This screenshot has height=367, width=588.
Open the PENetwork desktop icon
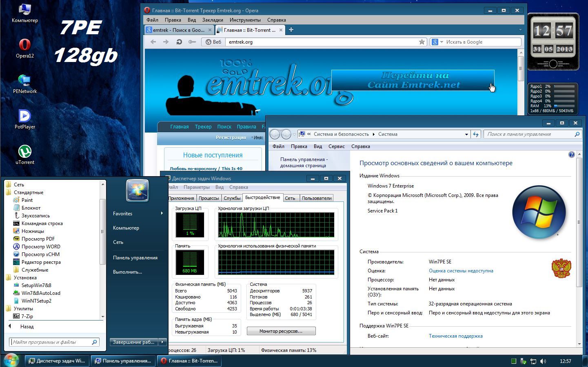(x=25, y=84)
